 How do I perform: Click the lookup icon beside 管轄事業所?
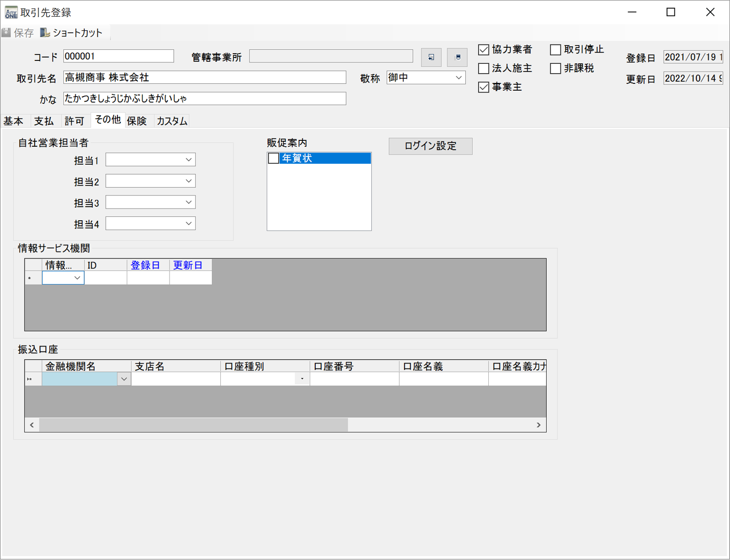tap(430, 57)
